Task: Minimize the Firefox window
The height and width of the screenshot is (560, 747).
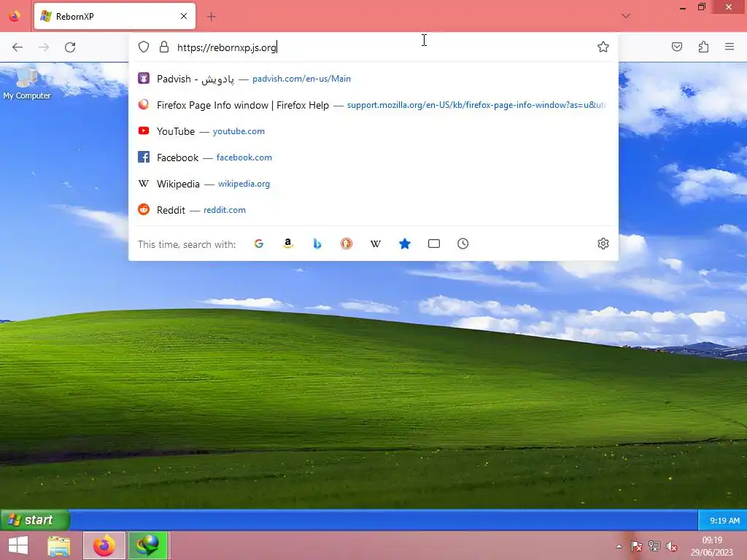Action: (683, 7)
